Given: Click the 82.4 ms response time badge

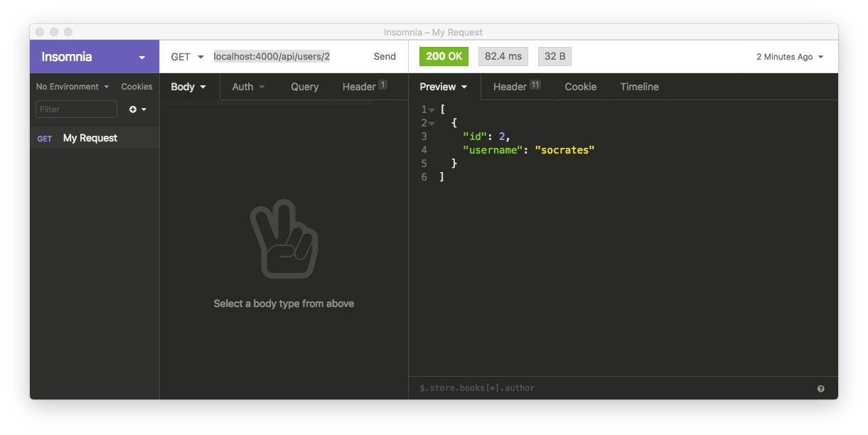Looking at the screenshot, I should 503,56.
